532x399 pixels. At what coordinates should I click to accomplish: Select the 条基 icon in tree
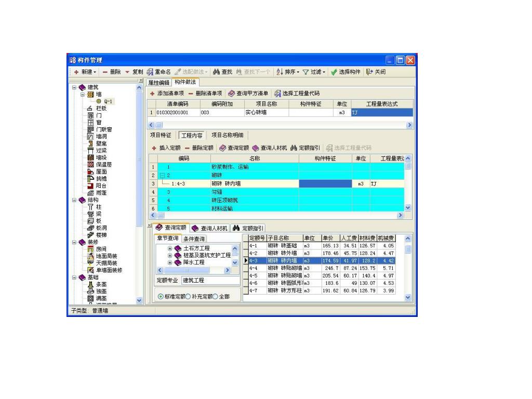pyautogui.click(x=90, y=284)
